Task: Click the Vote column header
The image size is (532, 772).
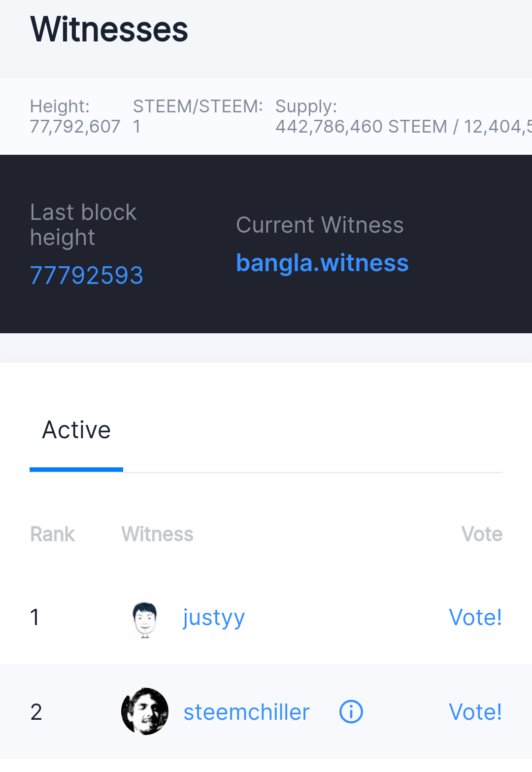Action: click(x=481, y=534)
